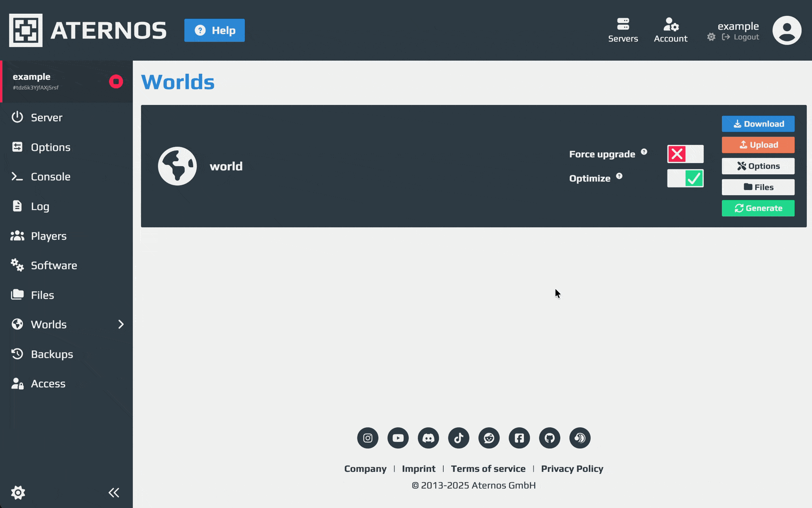Collapse the sidebar with double chevron
Viewport: 812px width, 508px height.
click(x=114, y=493)
